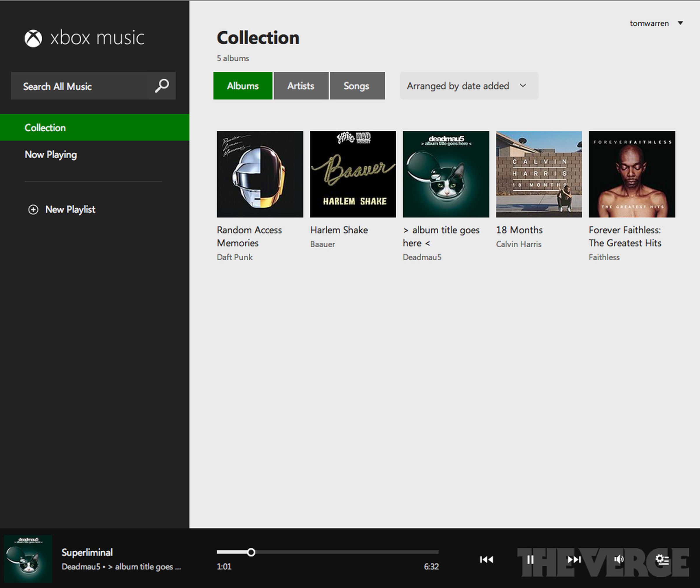Skip to previous track
Screen dimensions: 700x588
coord(486,559)
